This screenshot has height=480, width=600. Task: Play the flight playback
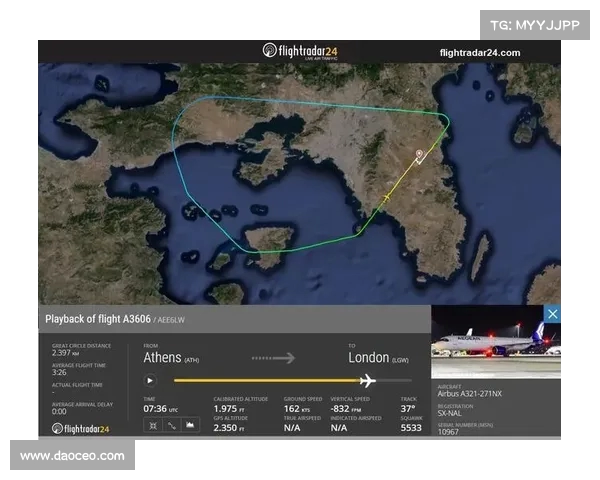tap(150, 380)
